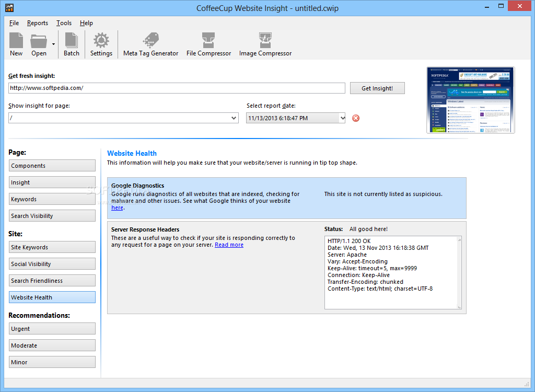
Task: Select the Insight page button
Action: tap(52, 182)
